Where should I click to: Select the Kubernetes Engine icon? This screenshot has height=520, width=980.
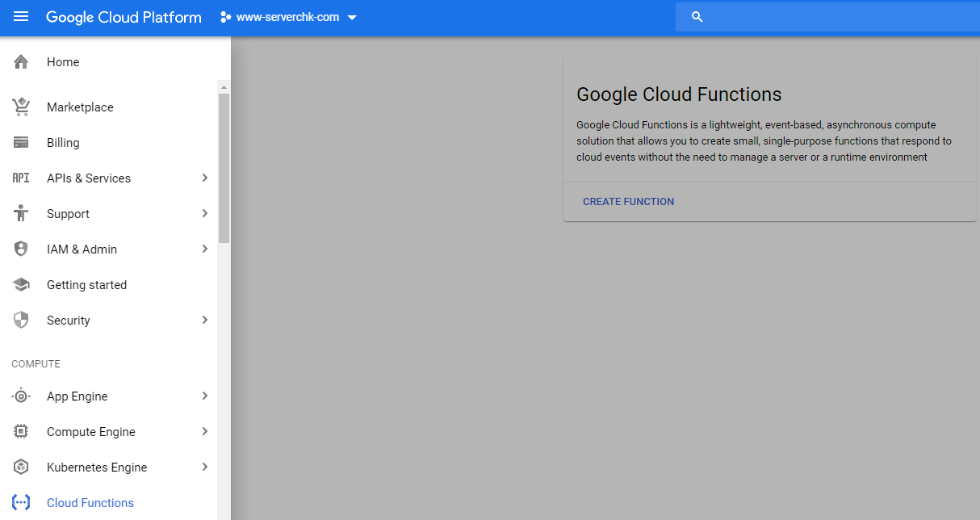[x=21, y=467]
